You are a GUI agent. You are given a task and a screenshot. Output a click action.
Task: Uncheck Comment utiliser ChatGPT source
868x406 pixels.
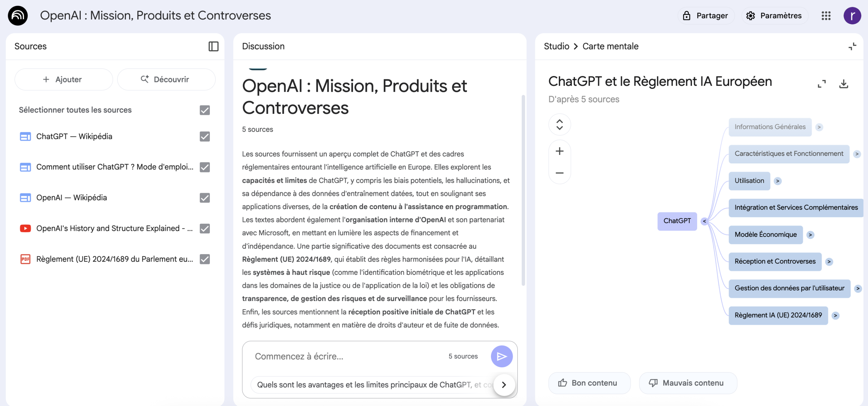(205, 167)
